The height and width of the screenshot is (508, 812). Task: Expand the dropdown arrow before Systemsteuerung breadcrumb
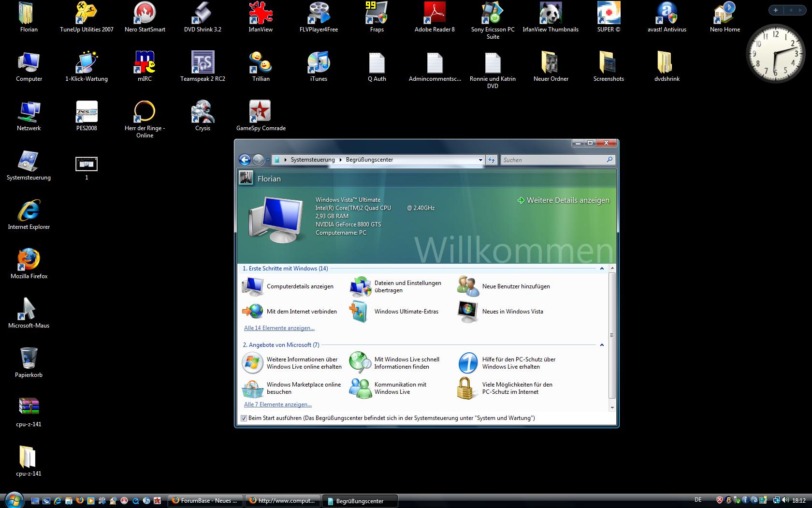click(x=286, y=160)
